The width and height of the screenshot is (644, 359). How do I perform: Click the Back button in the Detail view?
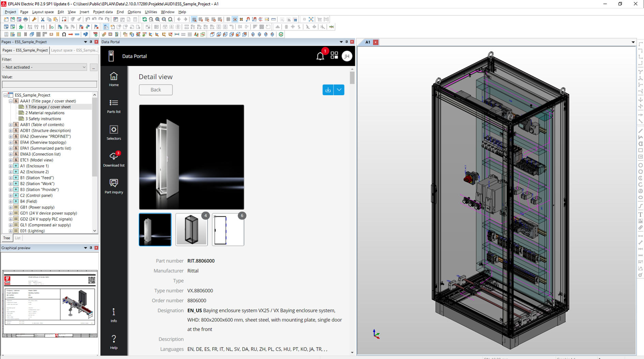coord(155,90)
